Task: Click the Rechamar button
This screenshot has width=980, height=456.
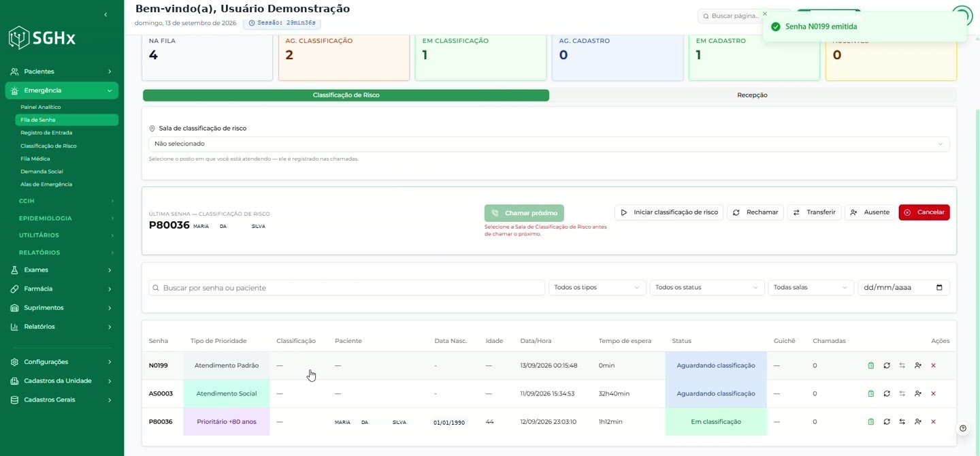Action: coord(755,212)
